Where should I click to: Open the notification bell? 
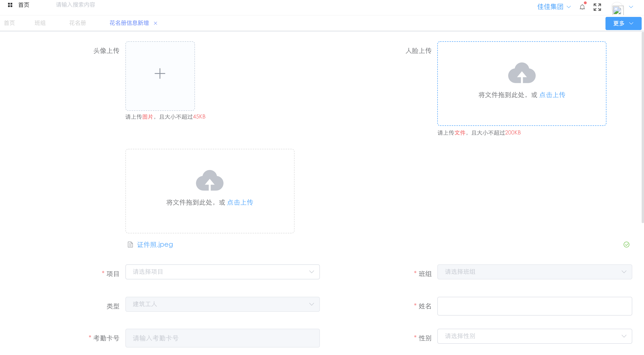point(582,7)
